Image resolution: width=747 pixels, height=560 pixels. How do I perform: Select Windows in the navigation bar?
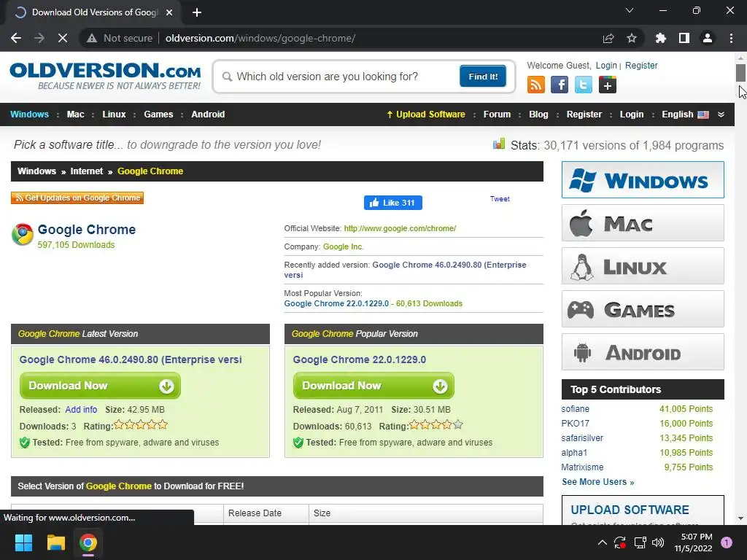tap(29, 114)
